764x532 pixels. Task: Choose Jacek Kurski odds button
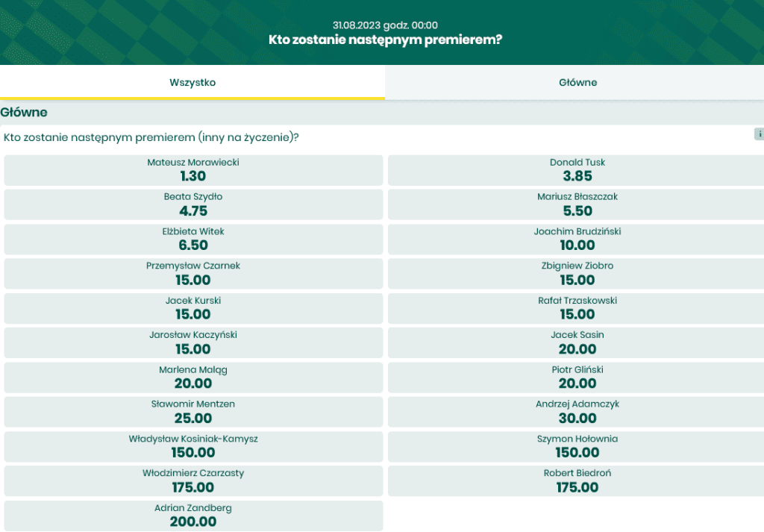[x=193, y=308]
